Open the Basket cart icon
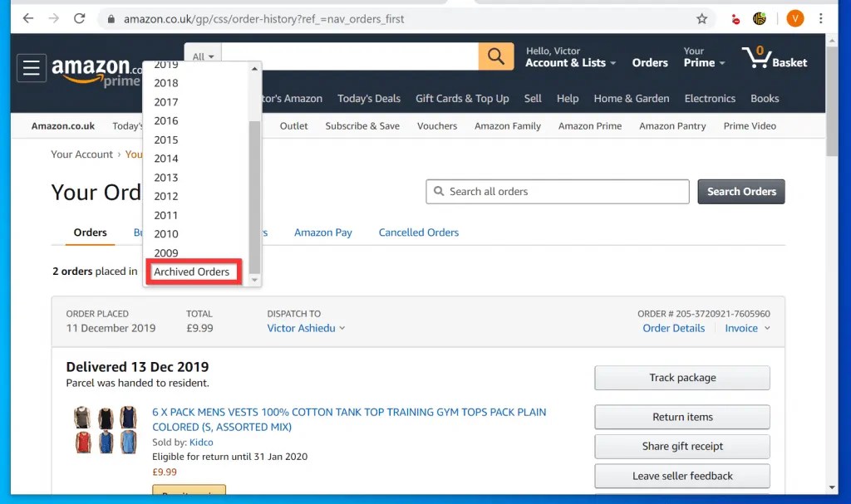The image size is (851, 504). tap(775, 57)
